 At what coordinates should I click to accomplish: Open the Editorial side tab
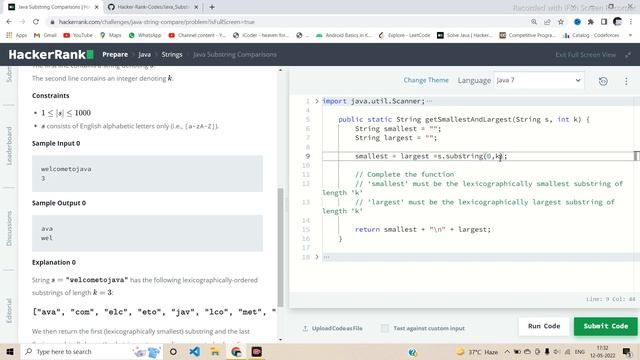9,311
